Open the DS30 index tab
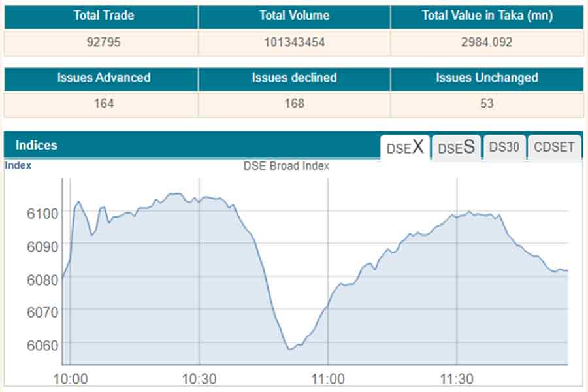Viewport: 588px width, 392px height. (x=504, y=148)
